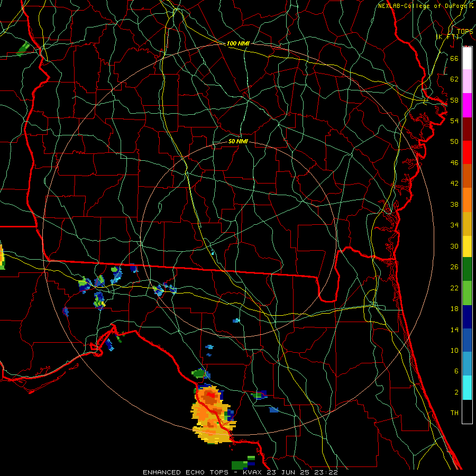Click the "100 NMI" range ring label

pos(238,43)
